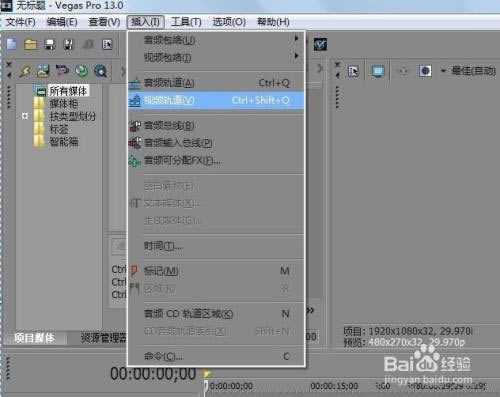The image size is (500, 397).
Task: Select 所有媒体 in media tree
Action: [x=68, y=91]
